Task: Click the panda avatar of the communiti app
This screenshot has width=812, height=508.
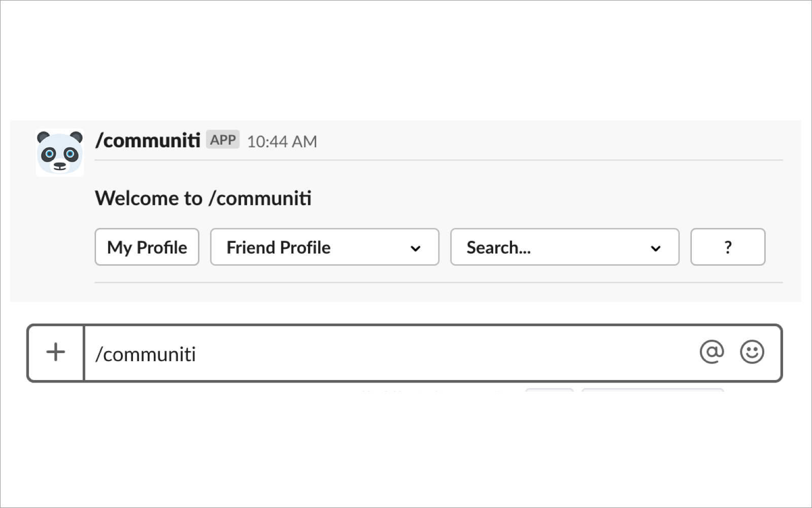Action: click(60, 153)
